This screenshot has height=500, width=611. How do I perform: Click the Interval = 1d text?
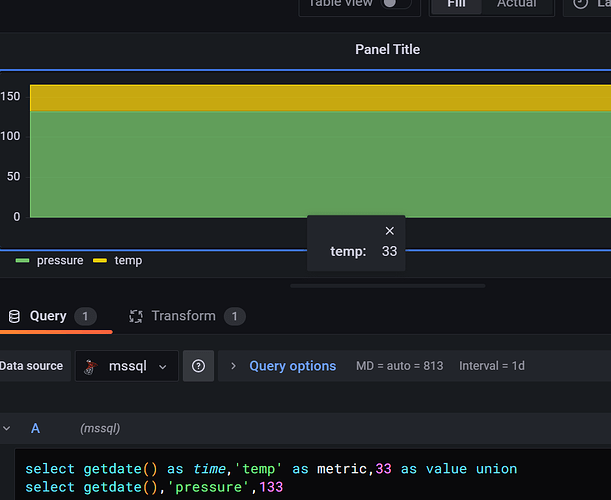coord(492,366)
